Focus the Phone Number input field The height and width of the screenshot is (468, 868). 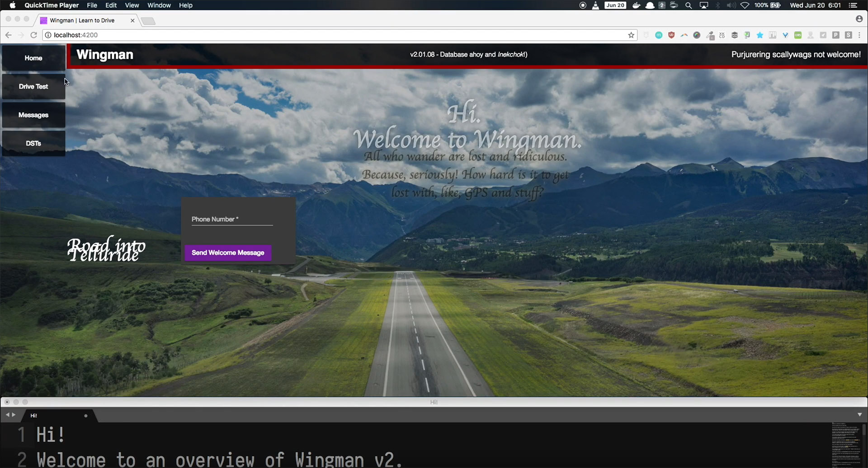coord(232,220)
